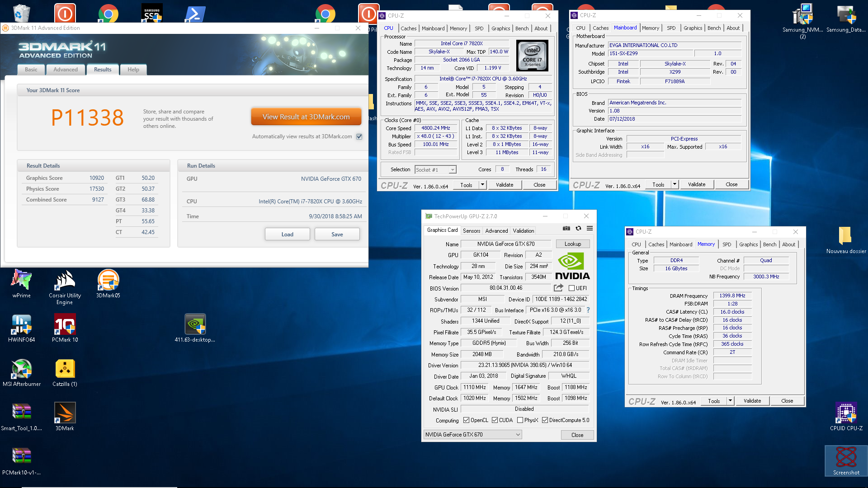Screen dimensions: 868x488
Task: Toggle automatically view results at 3DMark.com
Action: point(359,136)
